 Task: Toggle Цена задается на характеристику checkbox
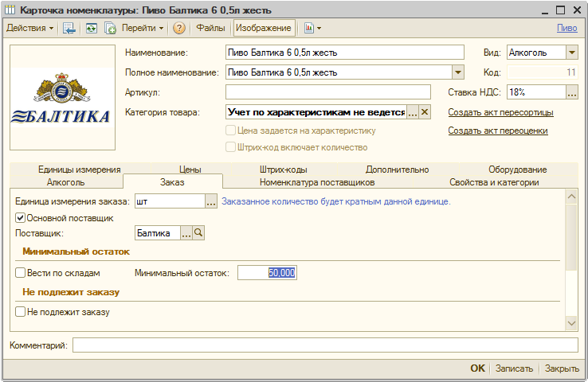click(x=230, y=131)
